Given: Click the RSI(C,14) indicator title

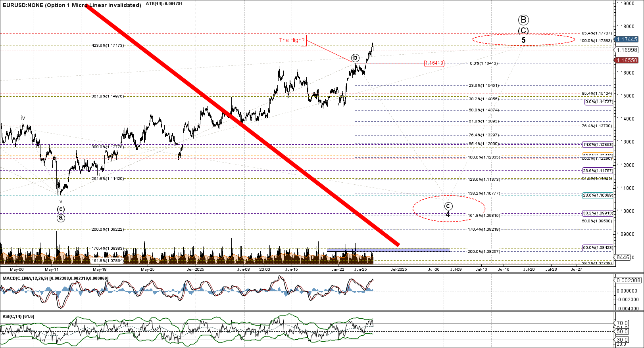Looking at the screenshot, I should click(x=18, y=316).
